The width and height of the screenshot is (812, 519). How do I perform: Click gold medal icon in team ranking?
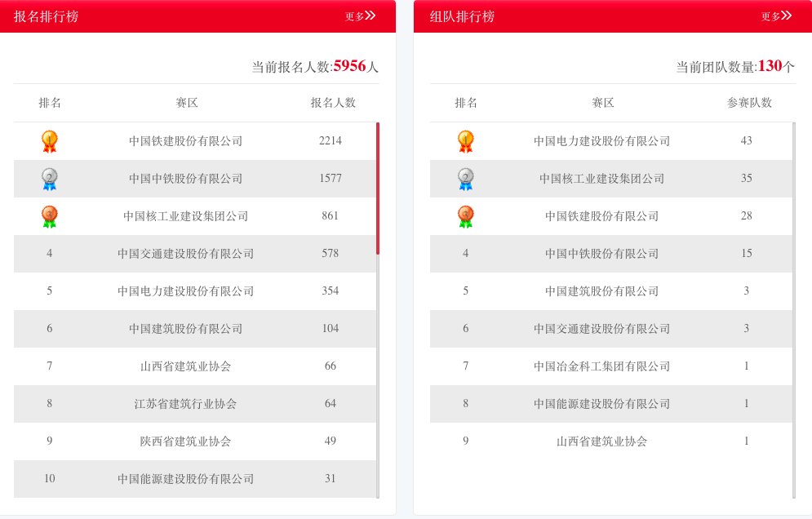pyautogui.click(x=466, y=141)
